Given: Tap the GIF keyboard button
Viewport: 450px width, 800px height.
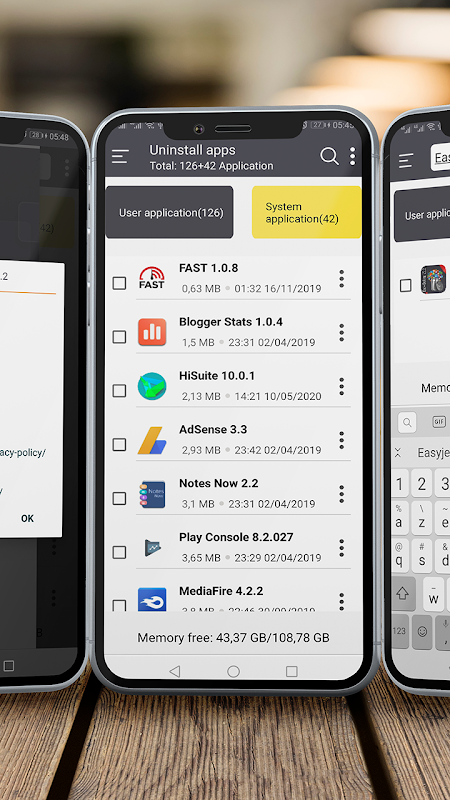Looking at the screenshot, I should pos(438,422).
